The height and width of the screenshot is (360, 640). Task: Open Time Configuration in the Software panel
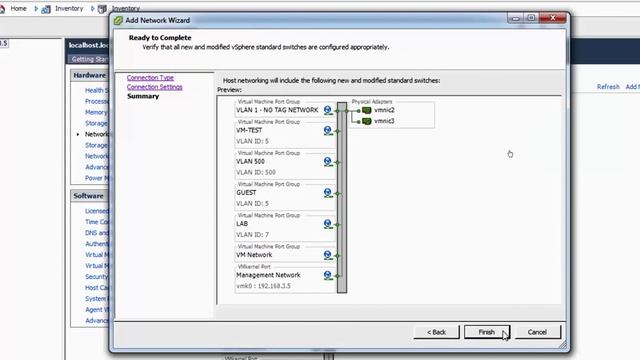pos(97,222)
